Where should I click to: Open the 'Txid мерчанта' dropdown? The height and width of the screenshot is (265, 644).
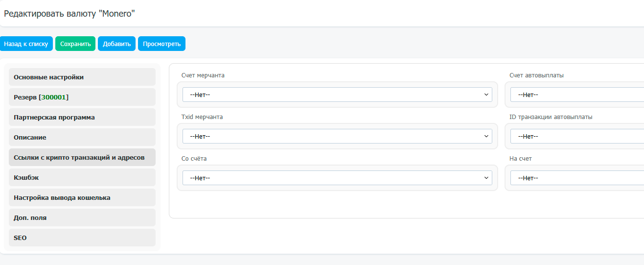pyautogui.click(x=337, y=136)
